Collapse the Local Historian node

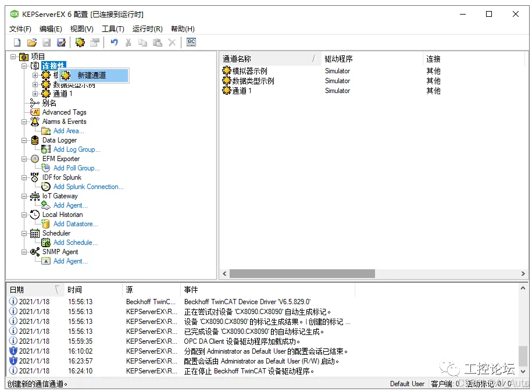(24, 215)
